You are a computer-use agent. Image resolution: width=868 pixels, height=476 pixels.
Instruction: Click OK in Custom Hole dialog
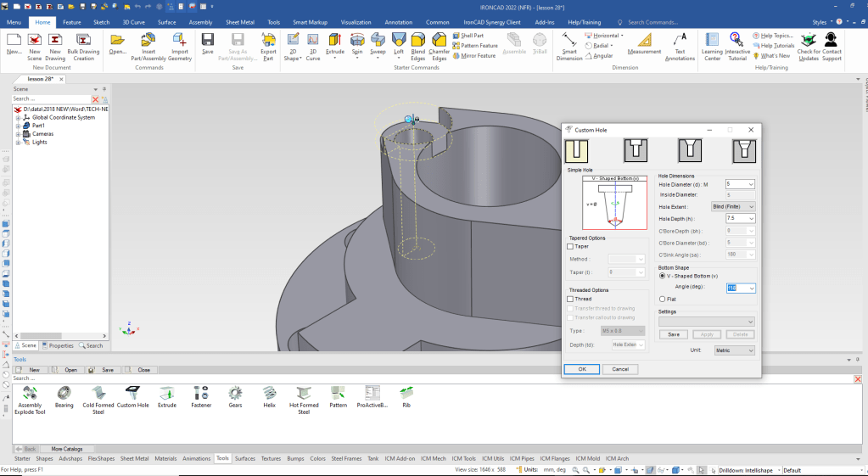pos(581,369)
